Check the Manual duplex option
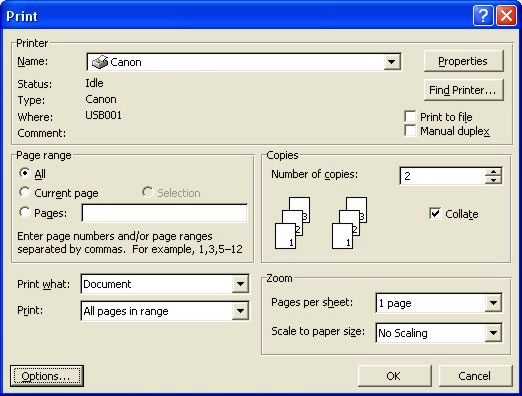 coord(410,131)
